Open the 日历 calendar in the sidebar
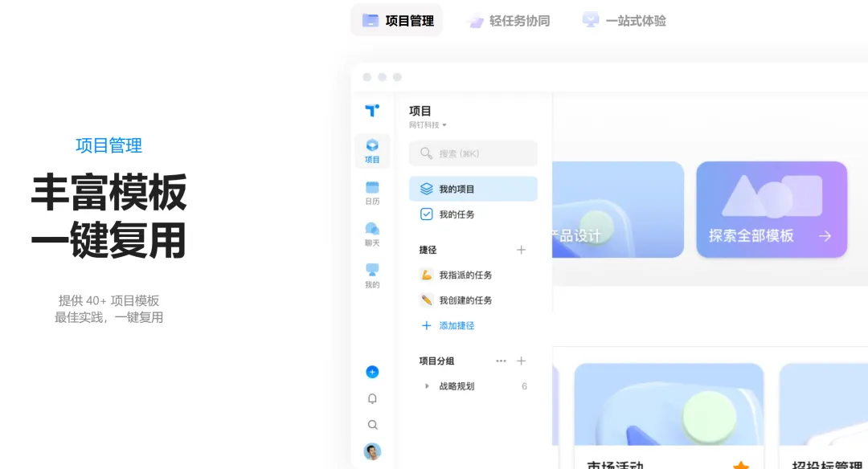Viewport: 868px width, 469px height. 372,193
